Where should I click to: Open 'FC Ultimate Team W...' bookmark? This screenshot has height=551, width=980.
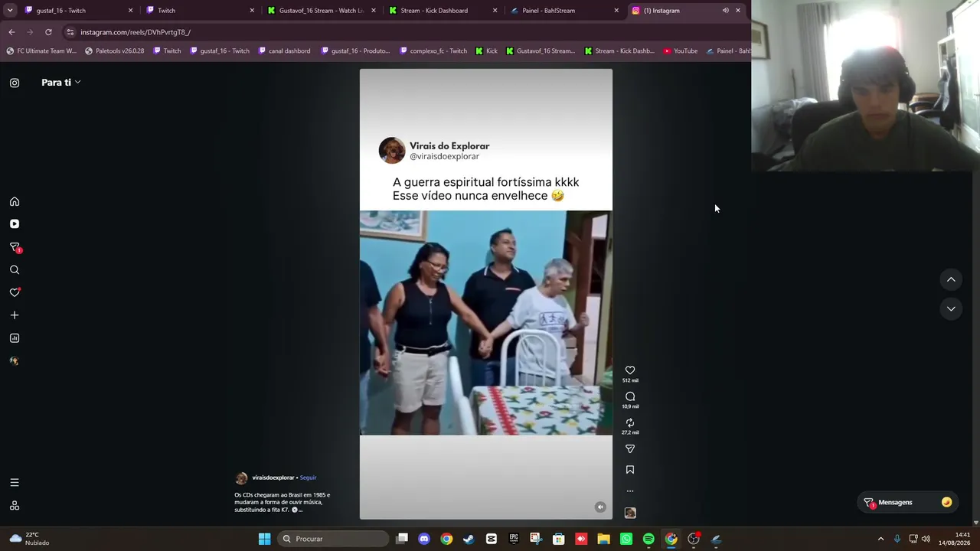(41, 51)
